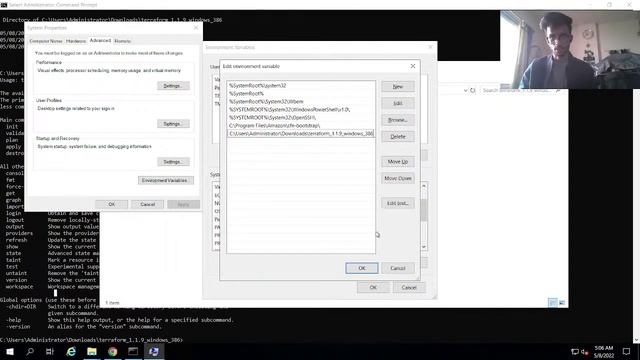
Task: Click OK in Environment Variables dialog
Action: (373, 287)
